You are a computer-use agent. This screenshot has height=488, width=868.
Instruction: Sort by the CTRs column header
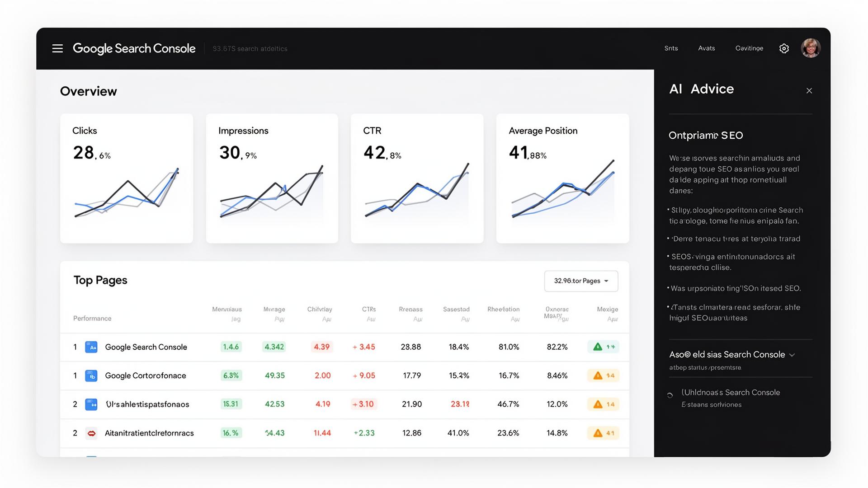pyautogui.click(x=369, y=310)
